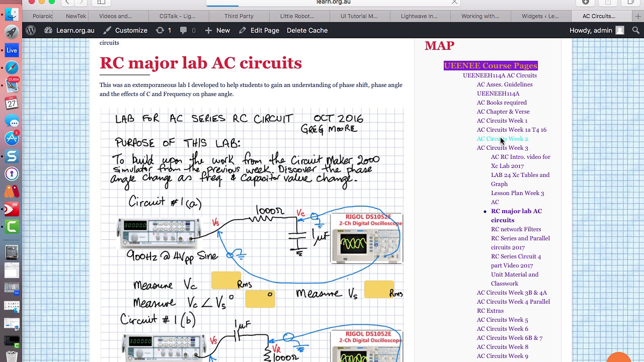Open AC Circuits Week 4 Parallel RC Extras

point(513,306)
